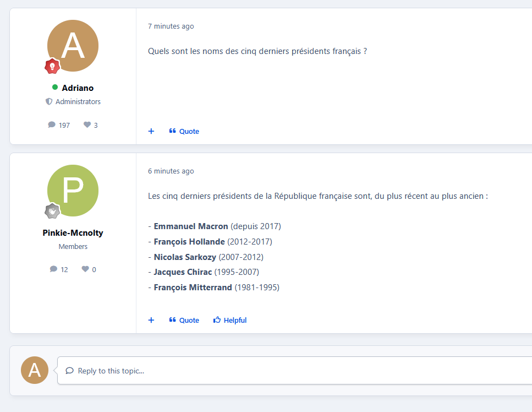The image size is (532, 412).
Task: Toggle multiquote plus on Pinkie-Mcnolty's post
Action: pyautogui.click(x=151, y=320)
